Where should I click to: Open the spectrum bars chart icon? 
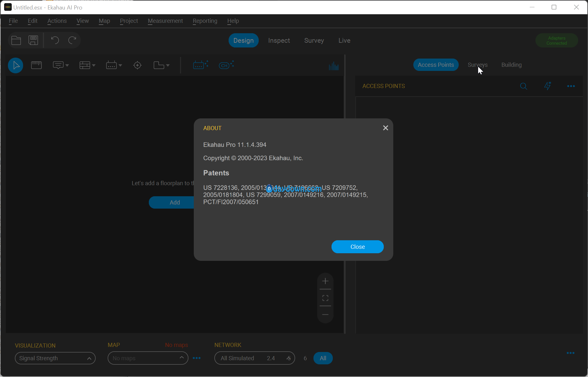pos(334,66)
